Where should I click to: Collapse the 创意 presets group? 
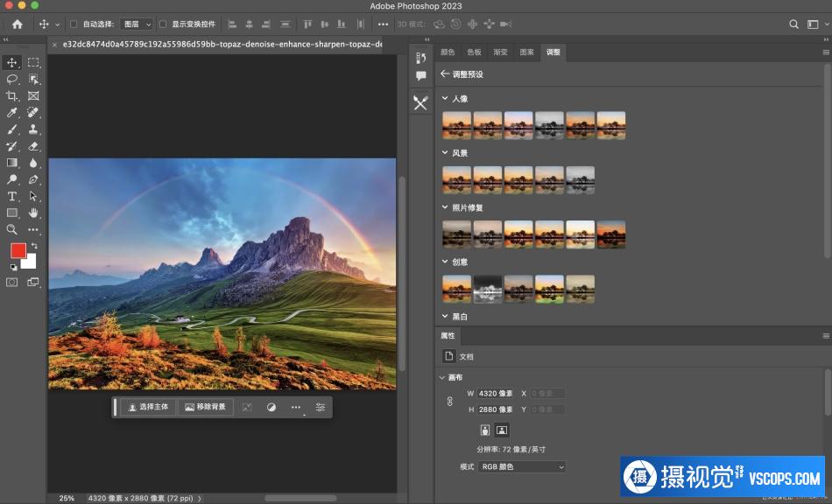[445, 262]
